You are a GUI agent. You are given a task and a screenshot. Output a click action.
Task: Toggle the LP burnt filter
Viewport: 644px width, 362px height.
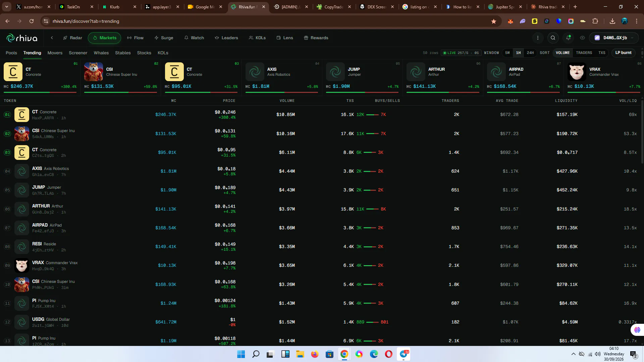click(x=623, y=53)
